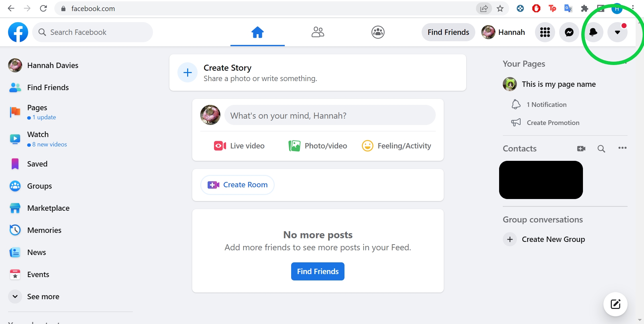Image resolution: width=644 pixels, height=324 pixels.
Task: Start a Live video
Action: coord(239,146)
